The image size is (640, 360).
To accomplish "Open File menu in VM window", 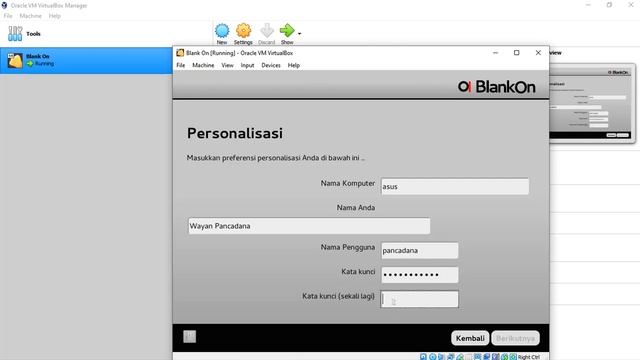I will (180, 65).
